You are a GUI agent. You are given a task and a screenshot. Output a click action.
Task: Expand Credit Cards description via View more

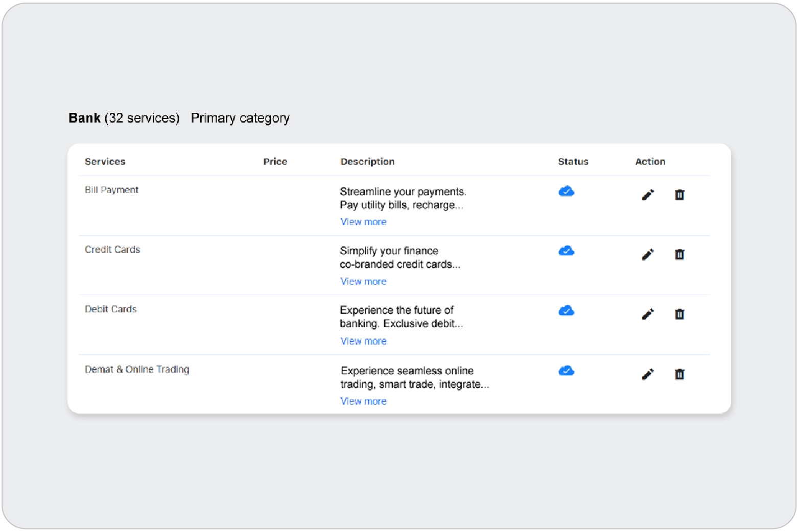363,282
